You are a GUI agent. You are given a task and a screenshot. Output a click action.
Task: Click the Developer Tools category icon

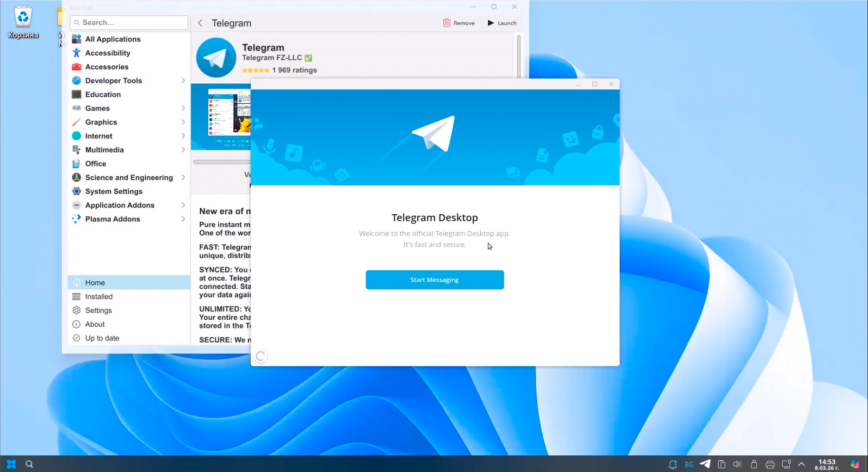[76, 81]
